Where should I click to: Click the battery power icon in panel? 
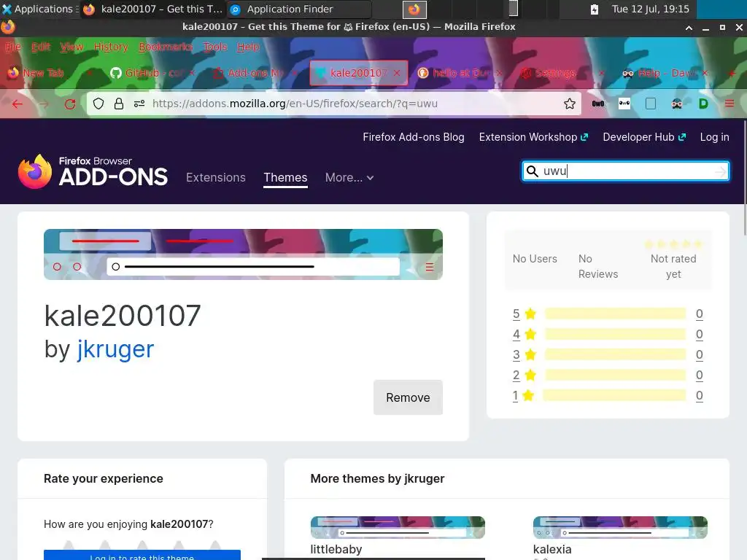(594, 9)
